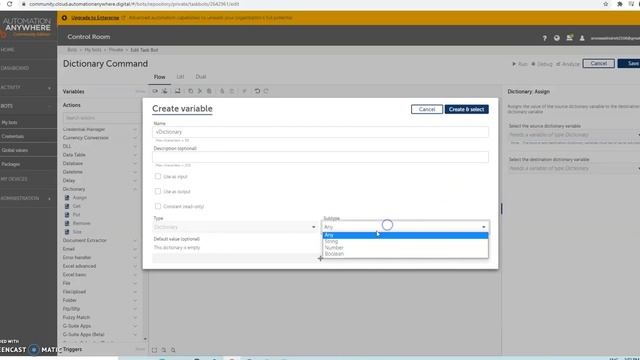The width and height of the screenshot is (640, 360).
Task: Choose String in the Subtype list
Action: (405, 242)
